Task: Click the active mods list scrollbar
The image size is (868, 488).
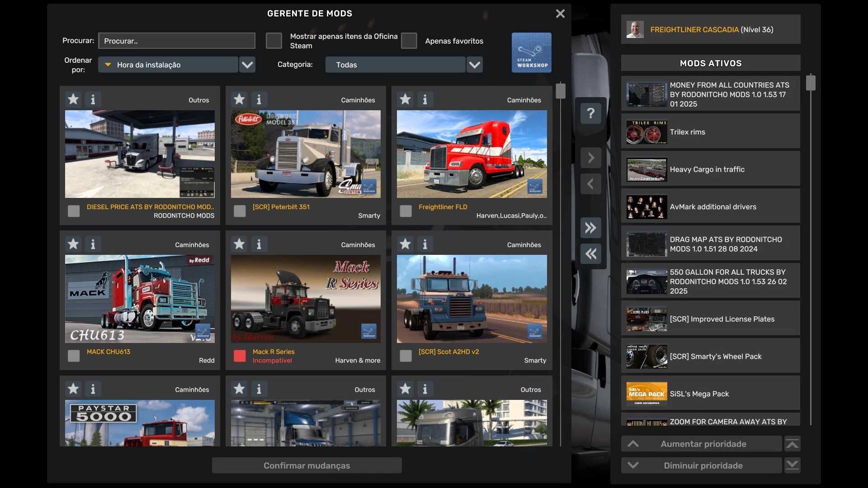Action: pyautogui.click(x=811, y=83)
